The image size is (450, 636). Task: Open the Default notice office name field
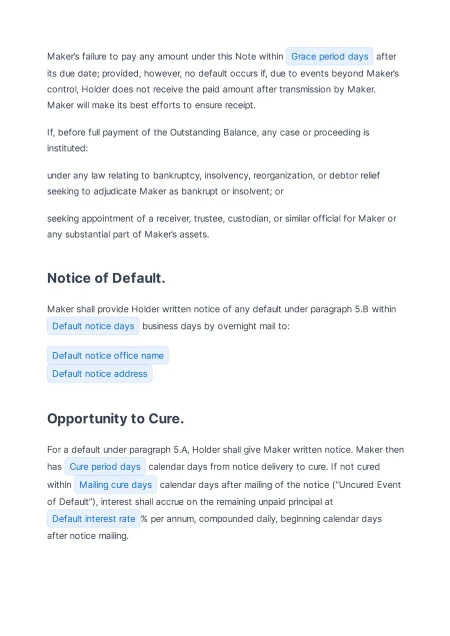(108, 356)
